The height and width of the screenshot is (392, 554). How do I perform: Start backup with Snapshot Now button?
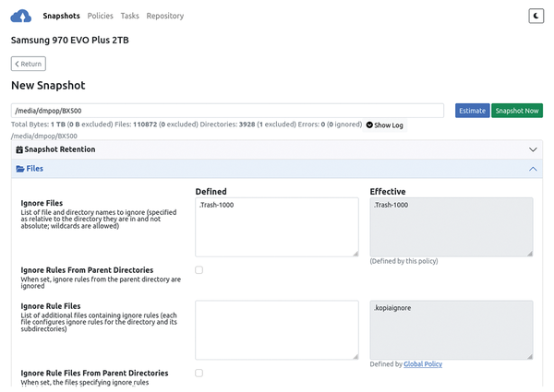click(516, 111)
